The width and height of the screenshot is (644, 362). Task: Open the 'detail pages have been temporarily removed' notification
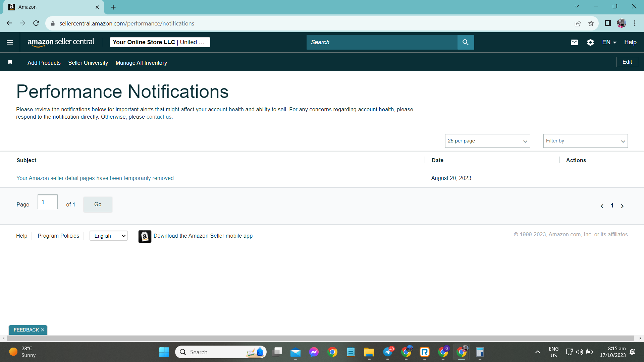pos(95,178)
